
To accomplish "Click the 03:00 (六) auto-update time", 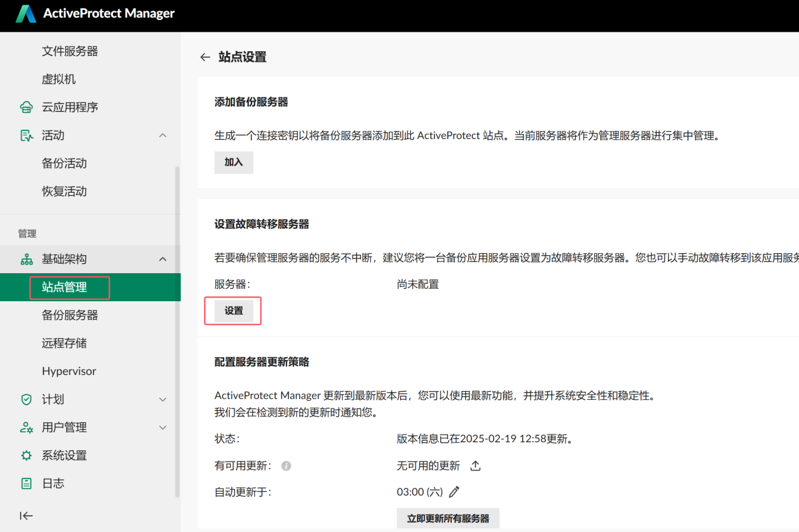I will (x=420, y=492).
